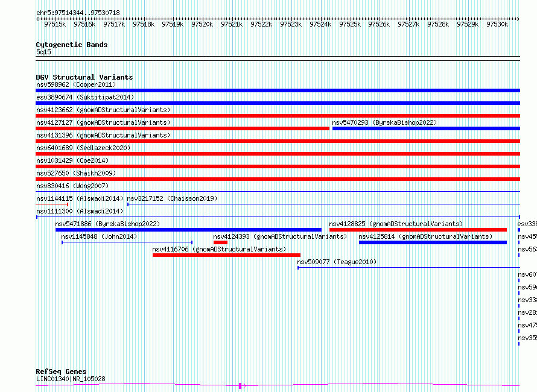Click the DGV Structural Variants track title

point(84,77)
